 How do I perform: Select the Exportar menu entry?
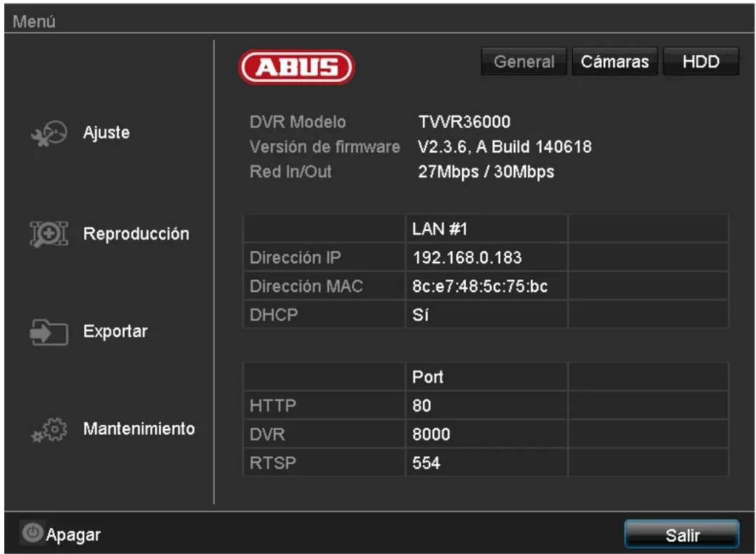pos(115,331)
